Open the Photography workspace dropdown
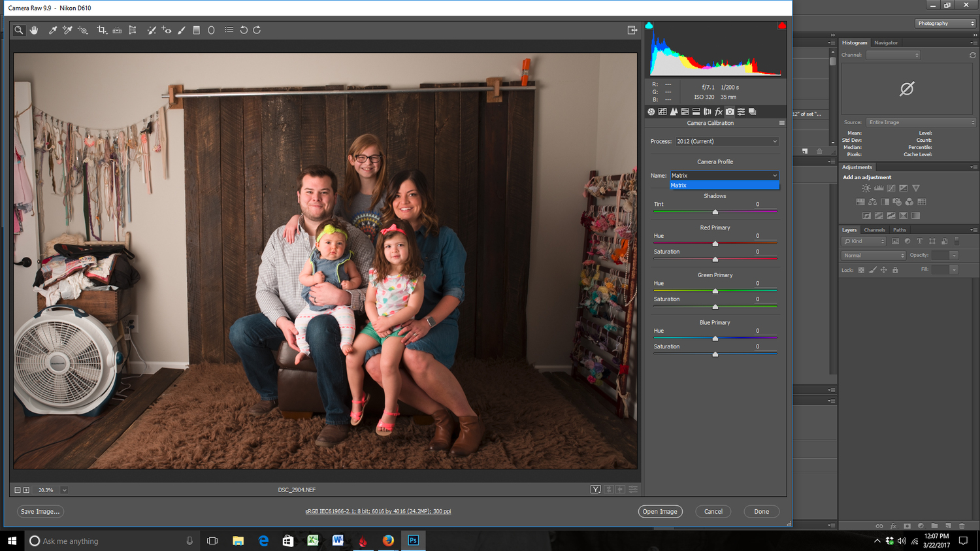This screenshot has width=980, height=551. [945, 24]
